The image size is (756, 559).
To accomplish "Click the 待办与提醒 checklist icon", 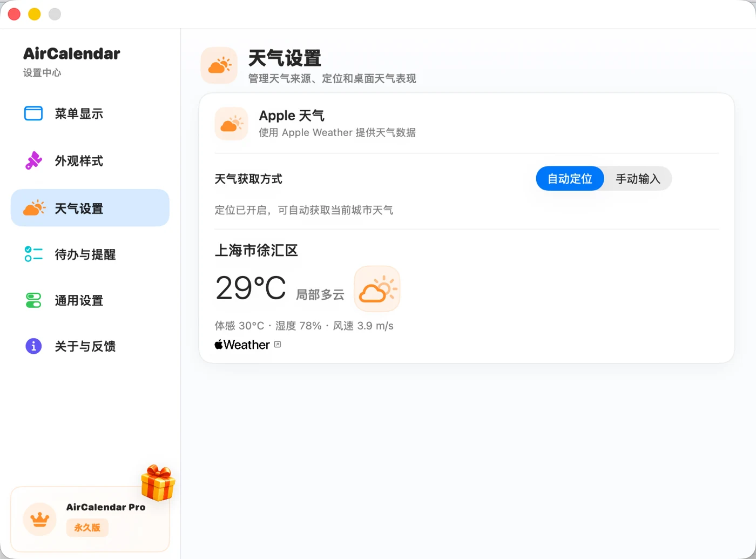I will tap(33, 254).
